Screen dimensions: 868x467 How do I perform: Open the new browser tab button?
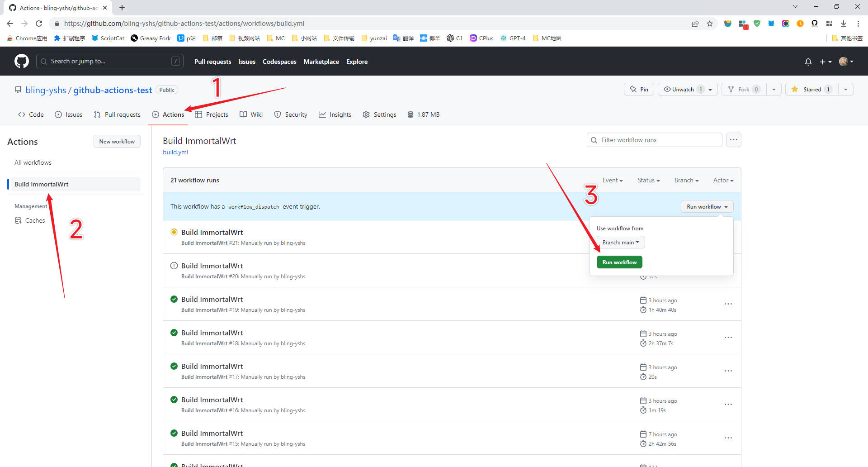click(x=122, y=8)
